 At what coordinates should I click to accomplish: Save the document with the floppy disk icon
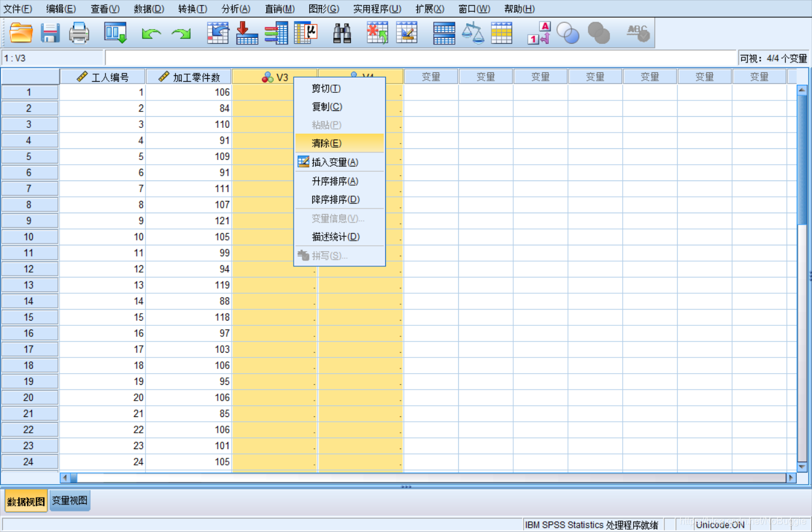[x=50, y=33]
